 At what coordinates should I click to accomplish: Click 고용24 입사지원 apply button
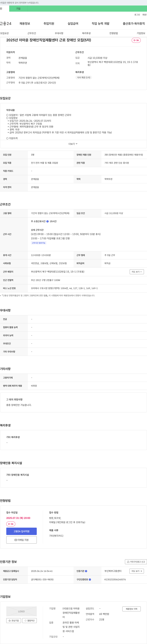pyautogui.click(x=21, y=531)
